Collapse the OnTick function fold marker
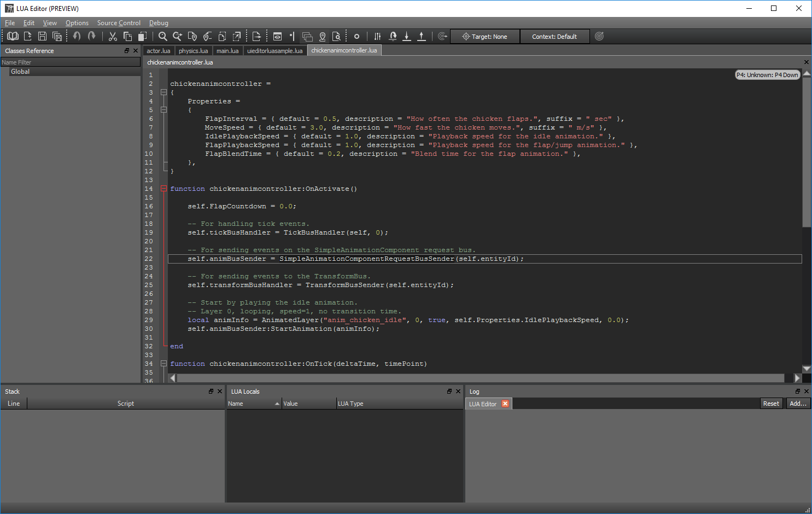812x514 pixels. point(163,364)
